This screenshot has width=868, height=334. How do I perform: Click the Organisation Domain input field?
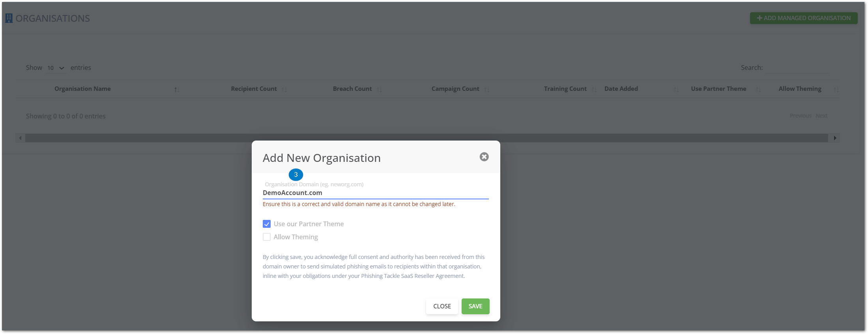376,193
